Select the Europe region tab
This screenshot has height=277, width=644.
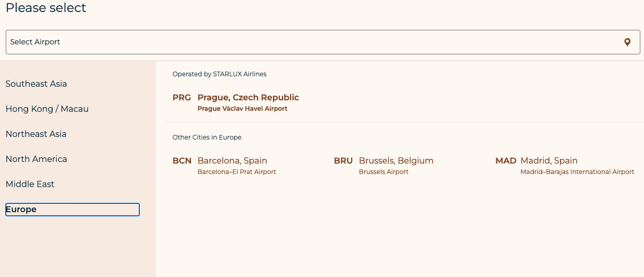[73, 209]
